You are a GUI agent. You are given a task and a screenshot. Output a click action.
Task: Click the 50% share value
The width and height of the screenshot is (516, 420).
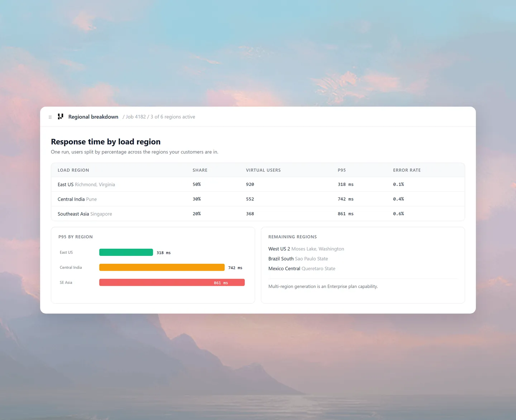click(x=197, y=185)
